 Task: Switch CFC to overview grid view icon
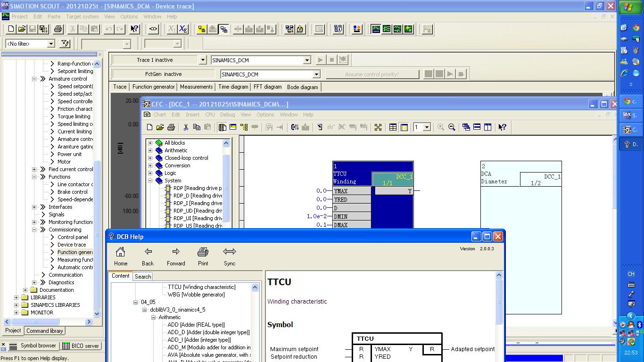coord(393,127)
